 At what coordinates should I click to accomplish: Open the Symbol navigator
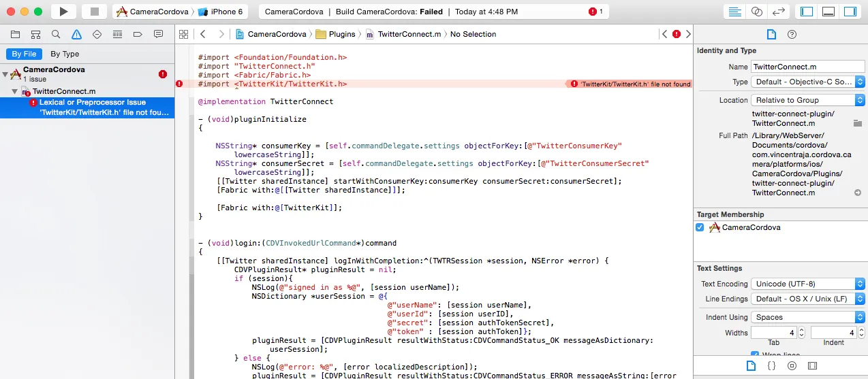point(35,34)
